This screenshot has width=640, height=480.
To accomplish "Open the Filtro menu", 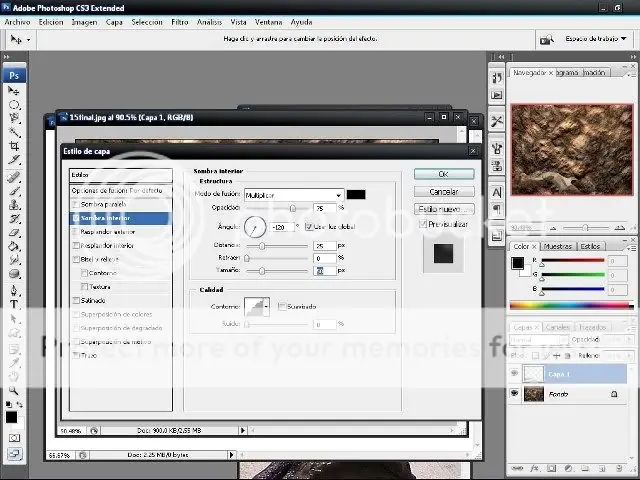I will tap(180, 22).
